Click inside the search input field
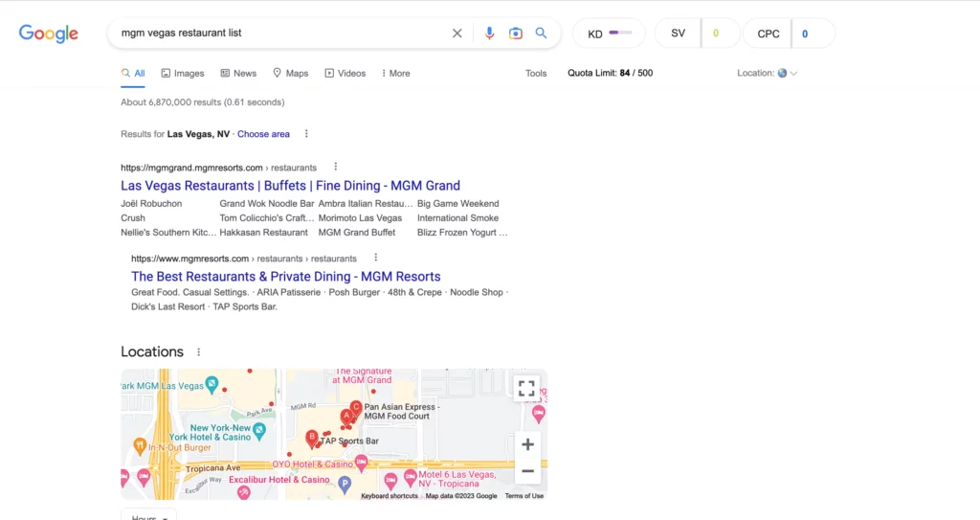The width and height of the screenshot is (980, 520). [x=278, y=34]
